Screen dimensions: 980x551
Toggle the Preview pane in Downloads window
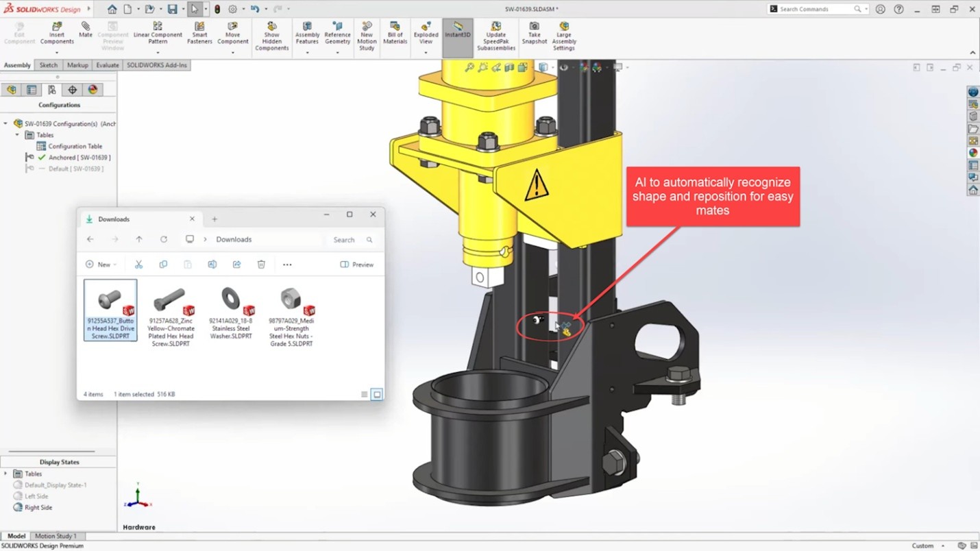357,265
